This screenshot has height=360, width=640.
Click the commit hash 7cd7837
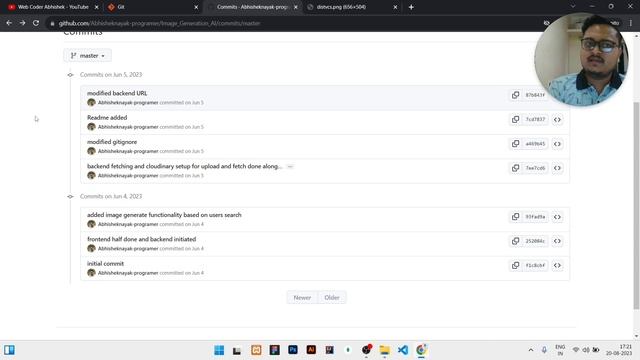tap(535, 119)
